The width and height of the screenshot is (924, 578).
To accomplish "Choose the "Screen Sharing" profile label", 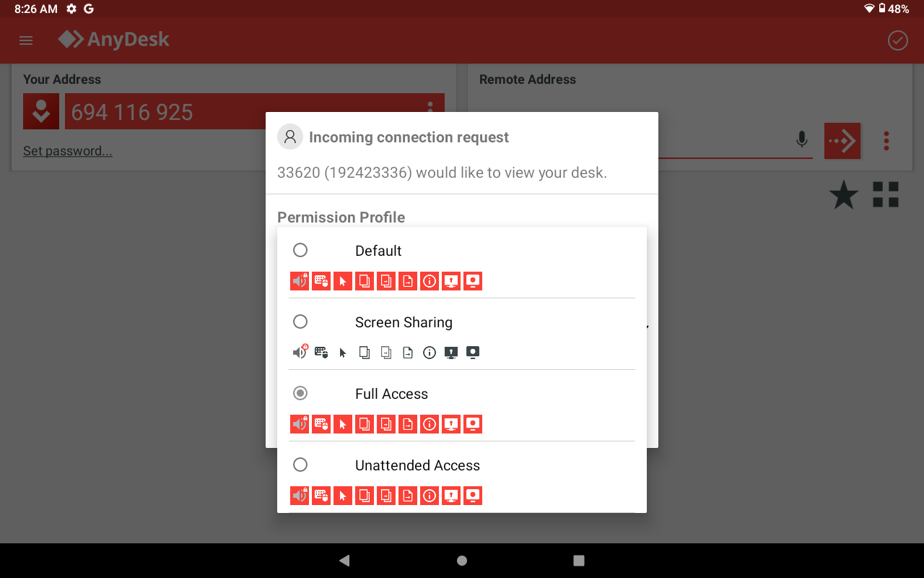I will click(x=404, y=322).
